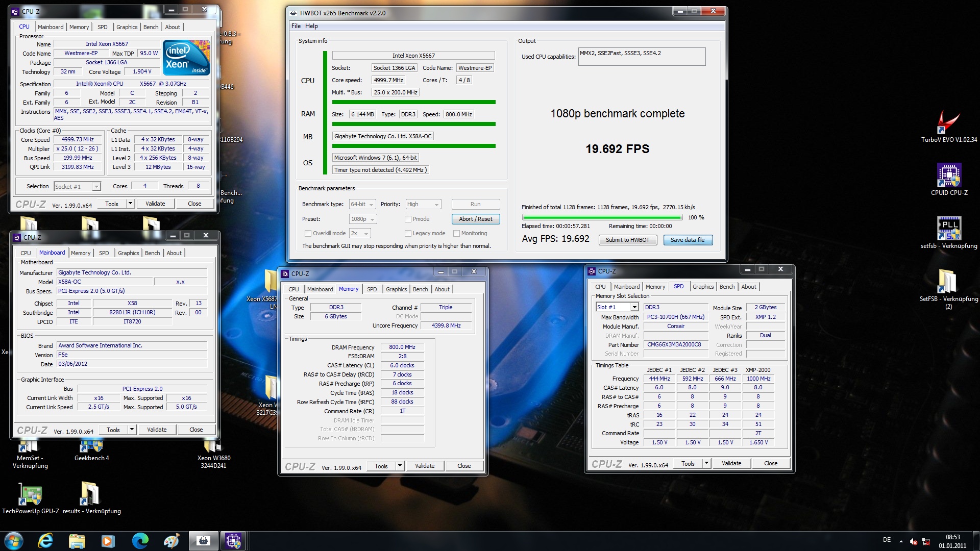Switch to HWBOT x265 taskbar item
This screenshot has height=551, width=980.
[x=203, y=541]
